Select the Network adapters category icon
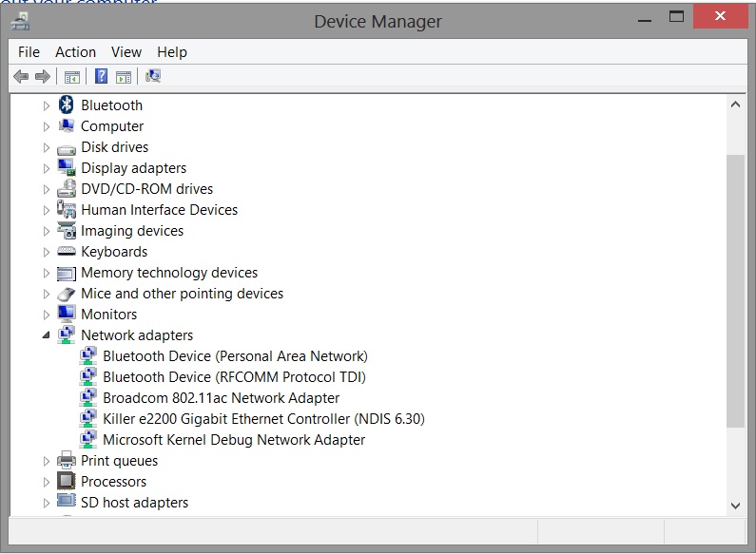This screenshot has width=756, height=554. (x=67, y=334)
